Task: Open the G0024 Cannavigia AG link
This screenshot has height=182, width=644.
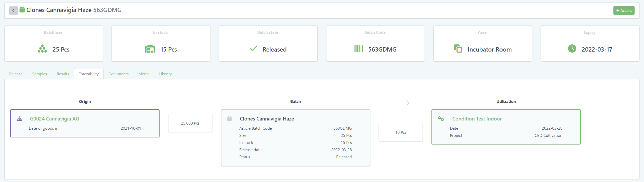Action: [x=55, y=119]
